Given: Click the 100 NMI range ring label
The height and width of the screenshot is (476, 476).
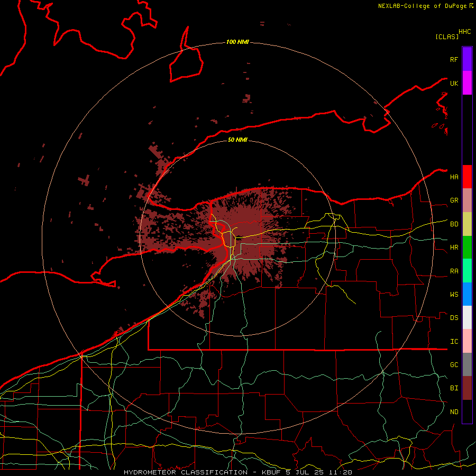Looking at the screenshot, I should click(237, 42).
